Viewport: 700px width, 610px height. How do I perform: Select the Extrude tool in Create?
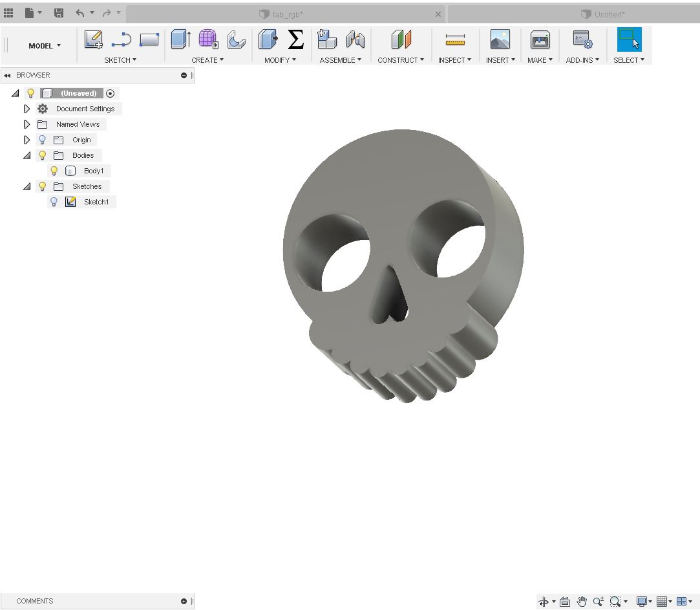coord(180,40)
